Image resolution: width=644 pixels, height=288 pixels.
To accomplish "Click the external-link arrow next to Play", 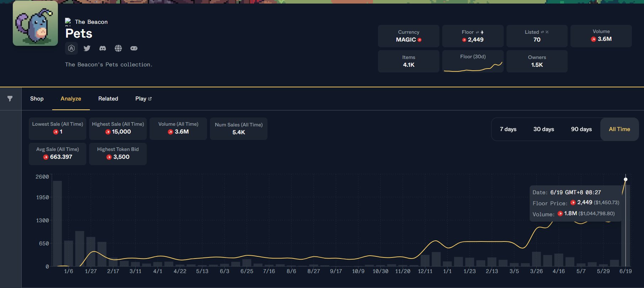I will tap(150, 99).
